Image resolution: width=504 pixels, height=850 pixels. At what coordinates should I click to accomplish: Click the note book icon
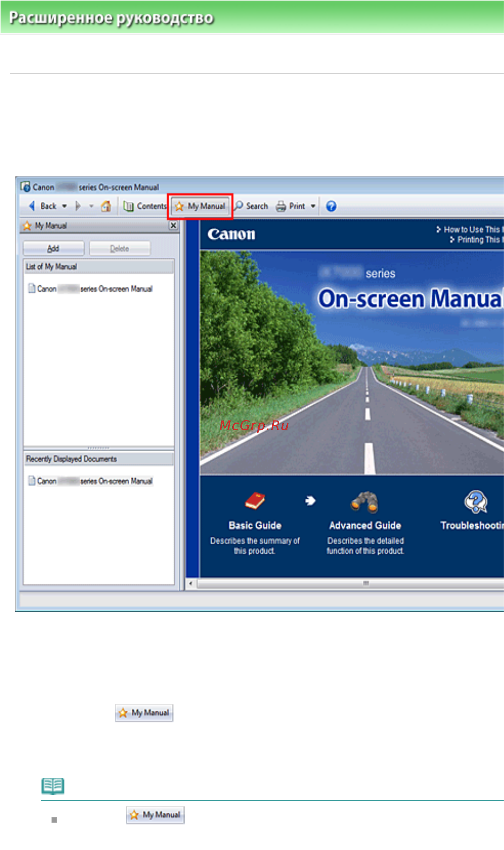pyautogui.click(x=53, y=786)
